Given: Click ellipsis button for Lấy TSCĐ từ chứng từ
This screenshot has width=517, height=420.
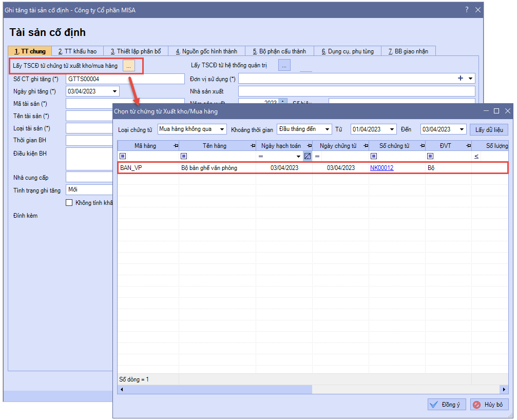Looking at the screenshot, I should tap(129, 66).
